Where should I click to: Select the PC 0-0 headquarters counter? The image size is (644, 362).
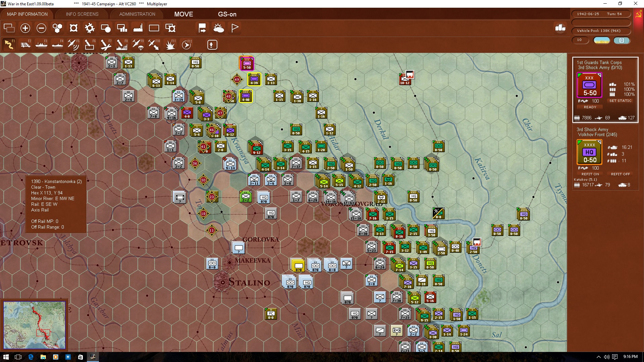271,314
